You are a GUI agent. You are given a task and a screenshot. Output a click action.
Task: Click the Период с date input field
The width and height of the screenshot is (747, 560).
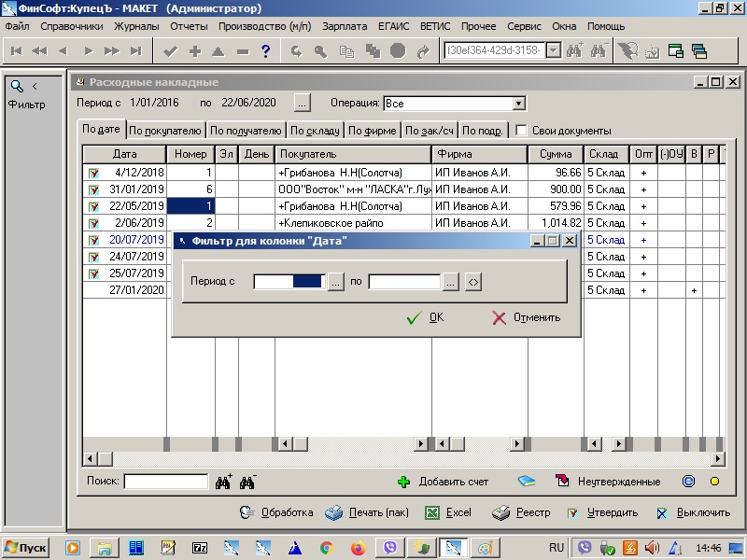[289, 282]
